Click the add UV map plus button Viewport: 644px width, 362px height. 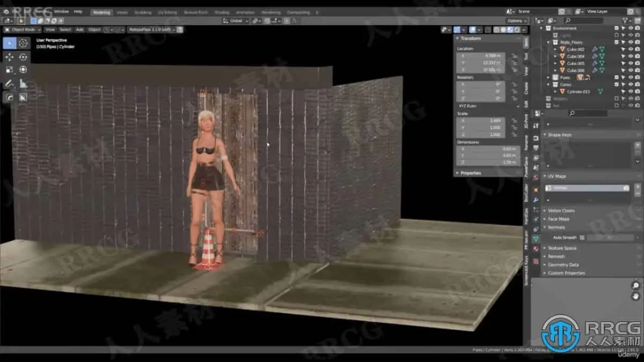click(x=638, y=188)
